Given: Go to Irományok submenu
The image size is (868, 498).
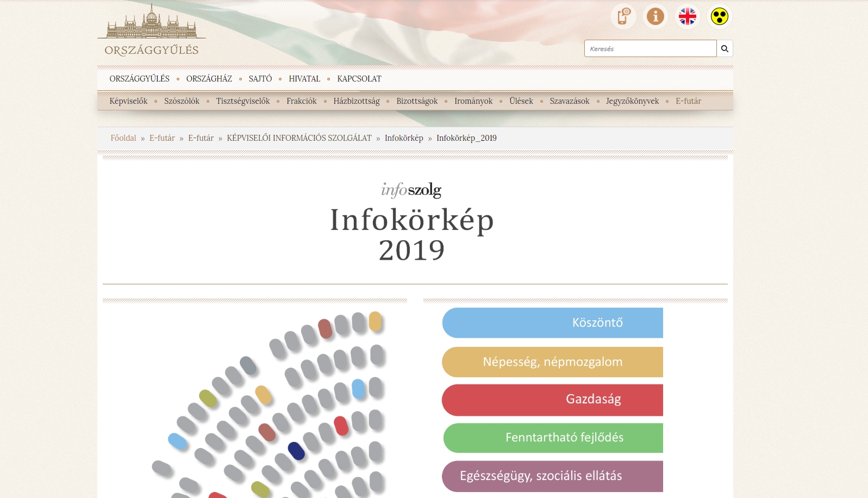Looking at the screenshot, I should [473, 101].
